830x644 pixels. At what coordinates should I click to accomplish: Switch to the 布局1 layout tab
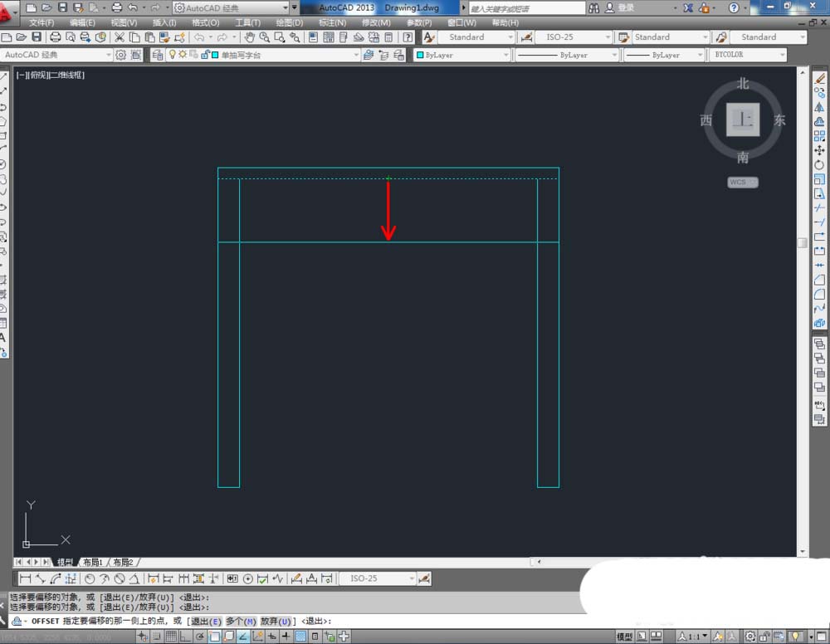tap(93, 562)
